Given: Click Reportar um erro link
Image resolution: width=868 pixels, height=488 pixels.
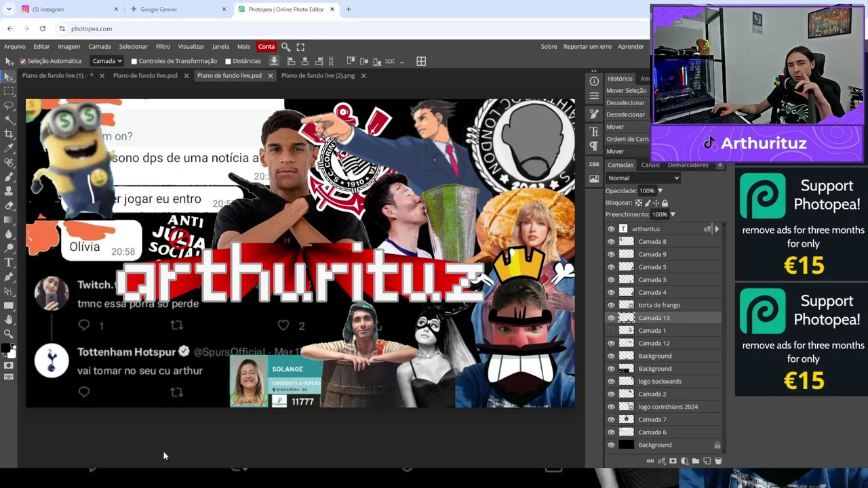Looking at the screenshot, I should click(587, 47).
